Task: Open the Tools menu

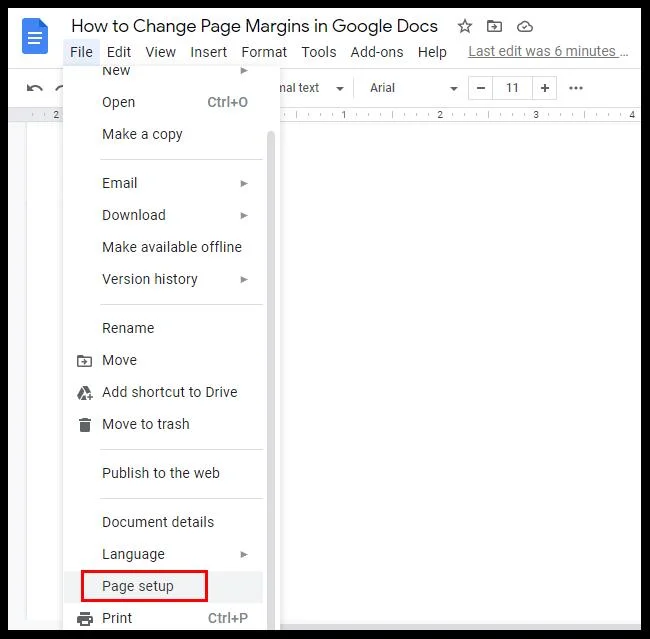Action: [x=319, y=52]
